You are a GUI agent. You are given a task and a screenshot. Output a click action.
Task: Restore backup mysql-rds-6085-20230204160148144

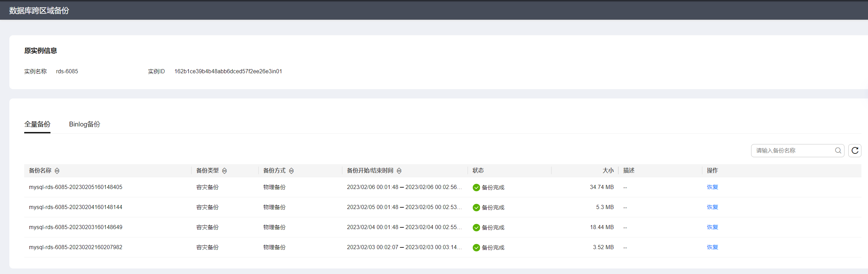[x=712, y=207]
